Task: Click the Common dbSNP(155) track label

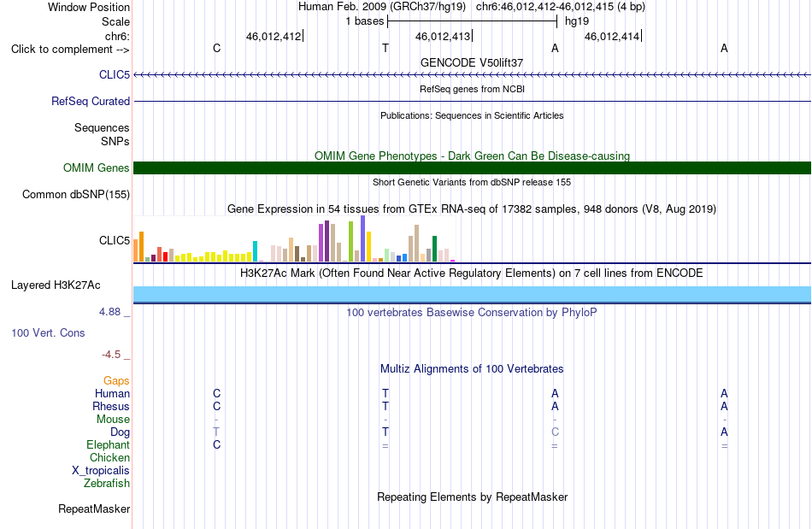Action: point(75,195)
